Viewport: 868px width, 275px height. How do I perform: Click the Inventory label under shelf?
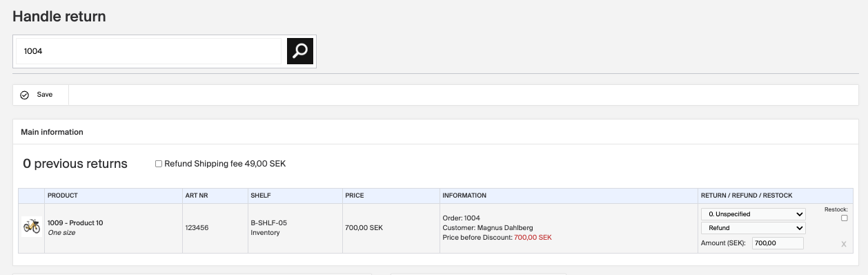pos(265,233)
